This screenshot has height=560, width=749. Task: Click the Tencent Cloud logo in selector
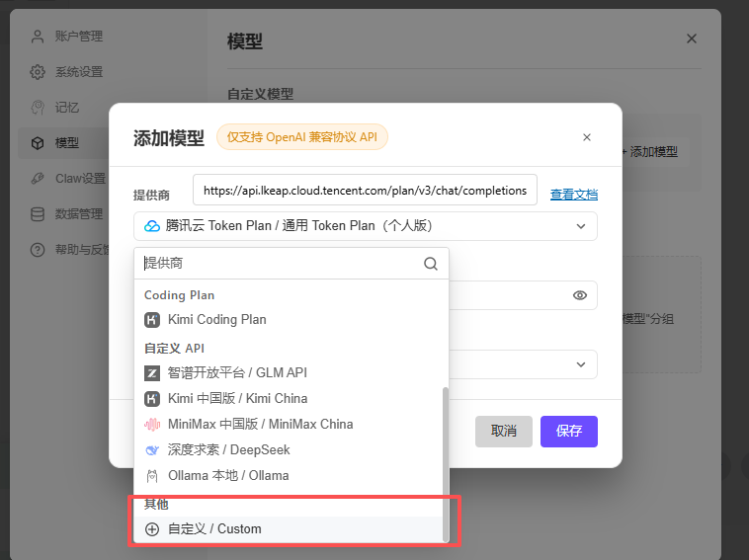pos(152,226)
